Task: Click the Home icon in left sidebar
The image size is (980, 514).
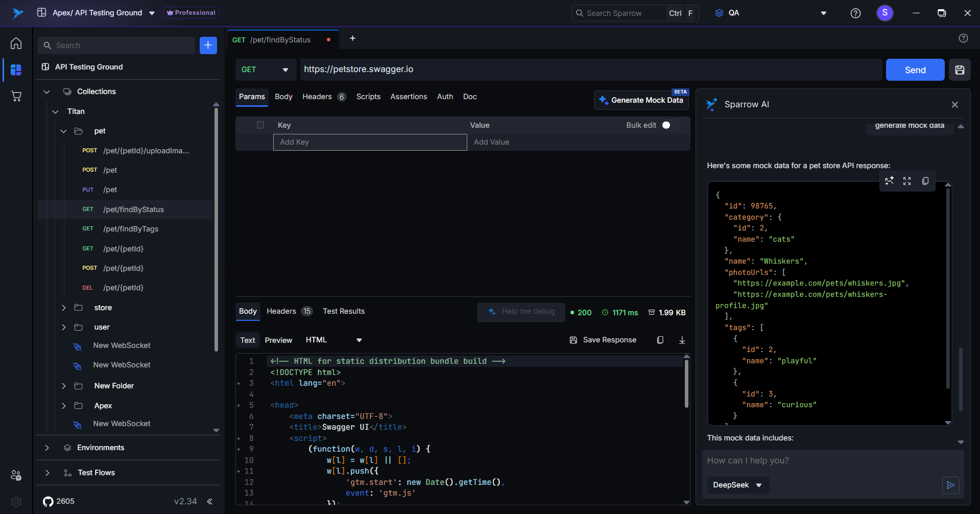Action: (16, 43)
